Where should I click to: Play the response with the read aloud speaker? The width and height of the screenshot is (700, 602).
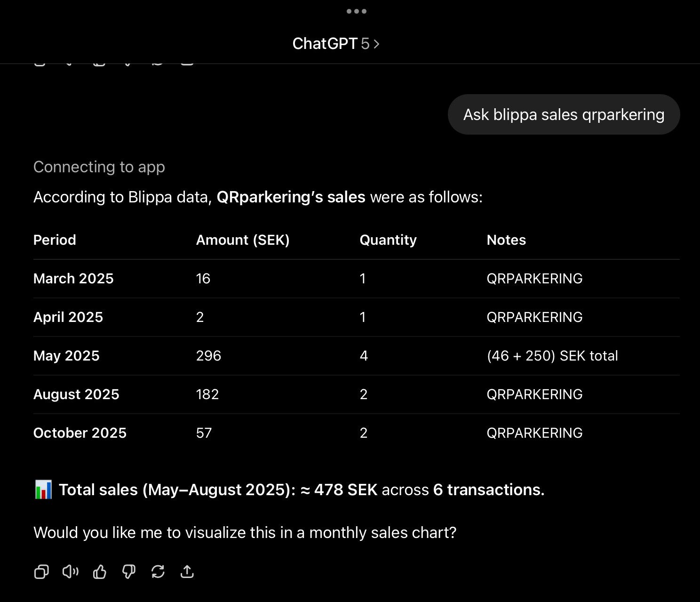[x=71, y=571]
